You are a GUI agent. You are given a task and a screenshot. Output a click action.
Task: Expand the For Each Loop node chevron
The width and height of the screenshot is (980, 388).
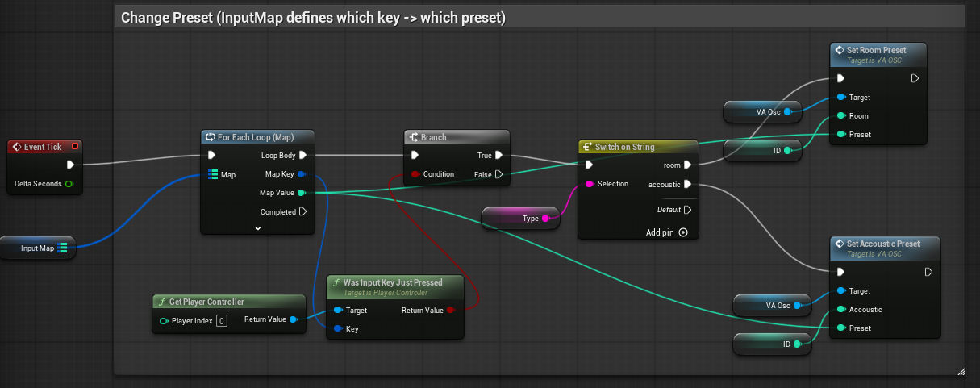pos(258,228)
